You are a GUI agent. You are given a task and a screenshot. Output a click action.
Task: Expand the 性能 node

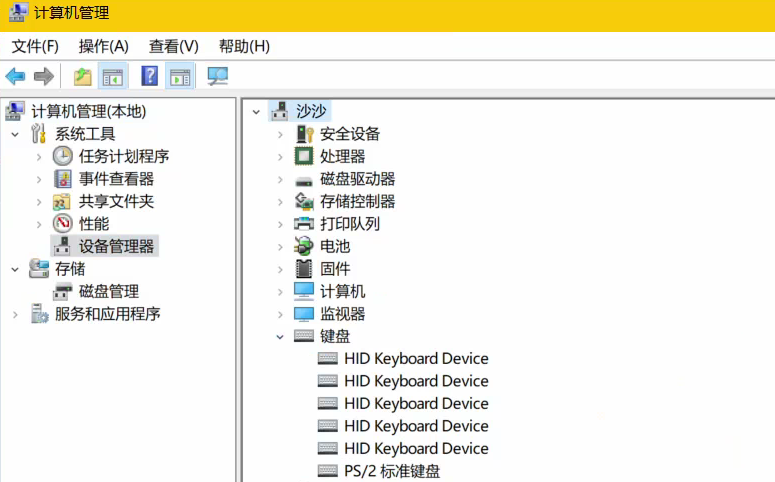tap(39, 224)
